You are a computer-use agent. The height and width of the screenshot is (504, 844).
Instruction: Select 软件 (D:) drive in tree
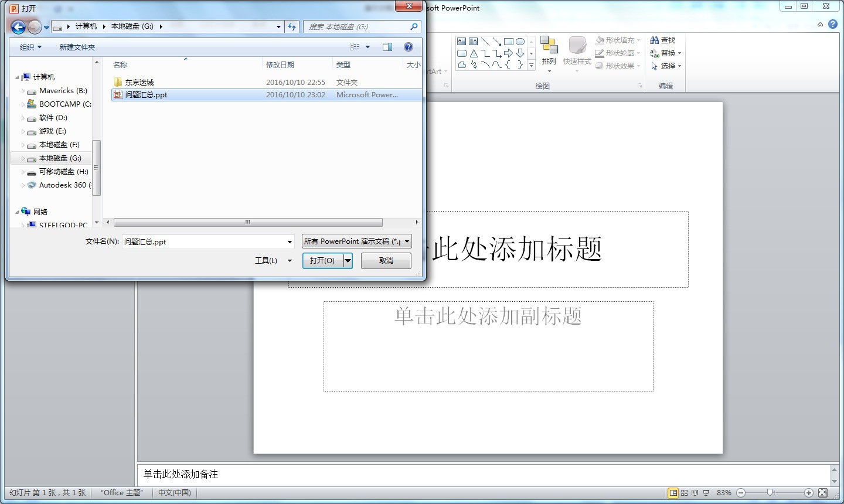(53, 118)
